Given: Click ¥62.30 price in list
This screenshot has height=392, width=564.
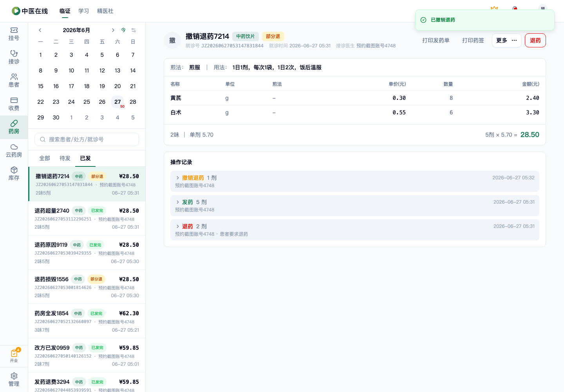Looking at the screenshot, I should point(129,313).
